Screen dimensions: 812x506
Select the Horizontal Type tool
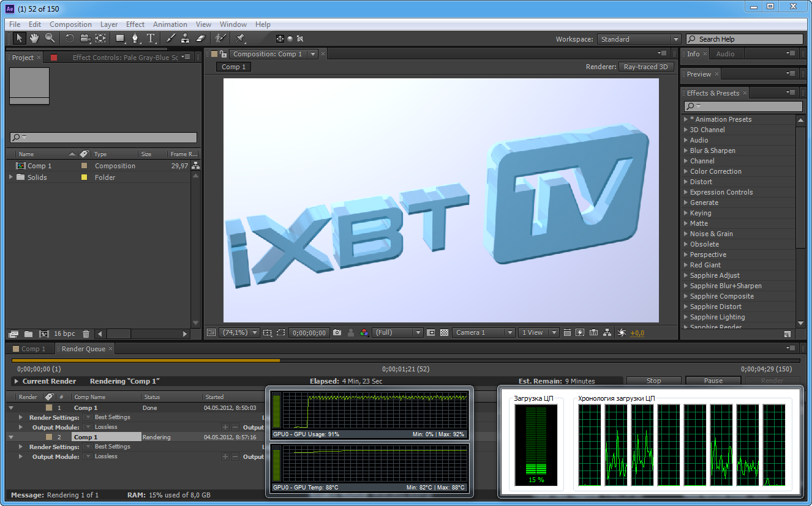click(151, 39)
